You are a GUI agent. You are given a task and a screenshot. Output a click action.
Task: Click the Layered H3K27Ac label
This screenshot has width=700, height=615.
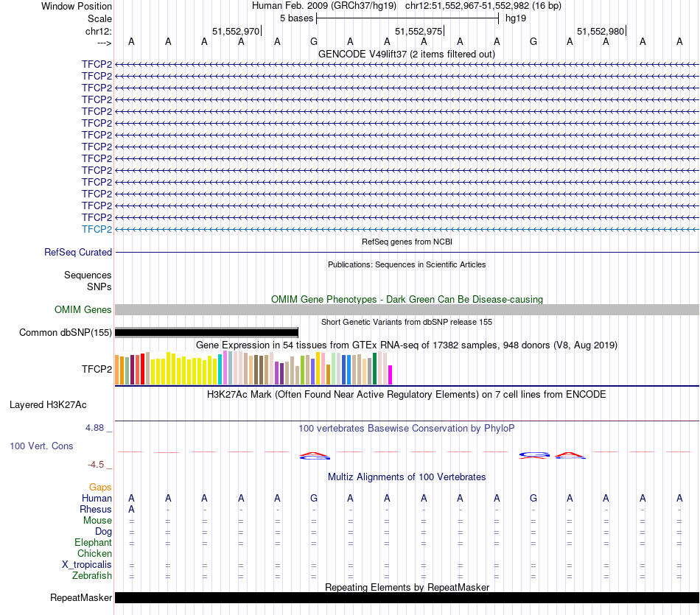[48, 405]
